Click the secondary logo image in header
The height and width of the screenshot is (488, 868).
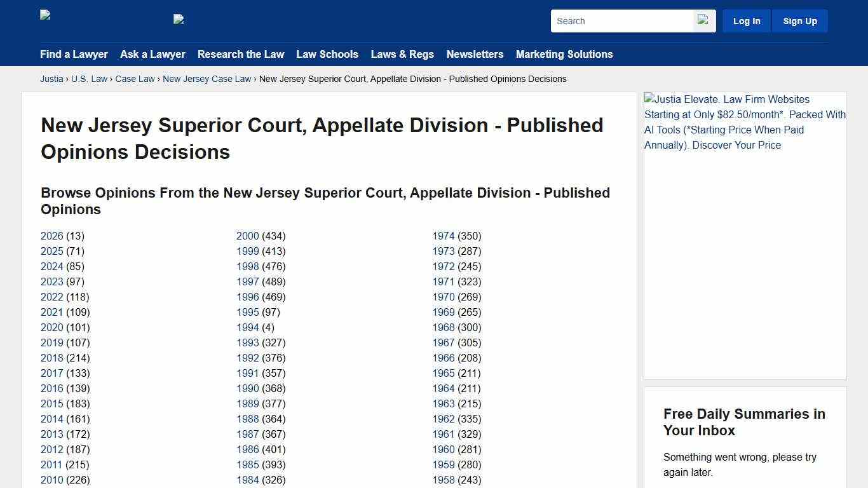(178, 20)
